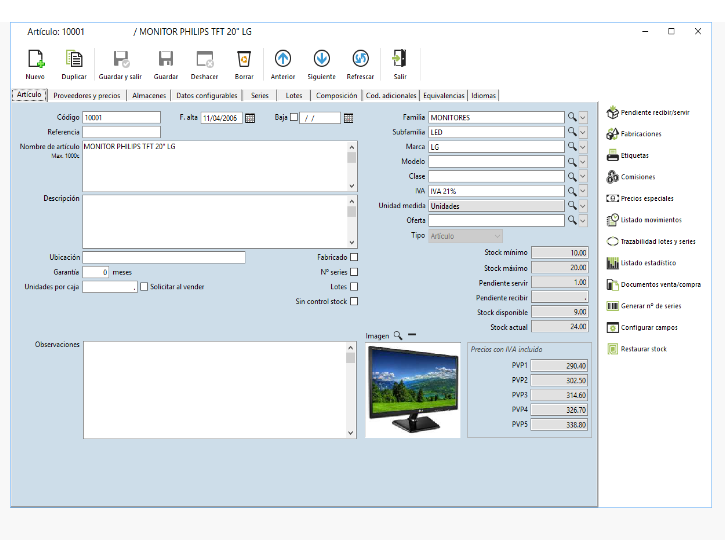Open Trazabilidad lotes y series

(651, 241)
